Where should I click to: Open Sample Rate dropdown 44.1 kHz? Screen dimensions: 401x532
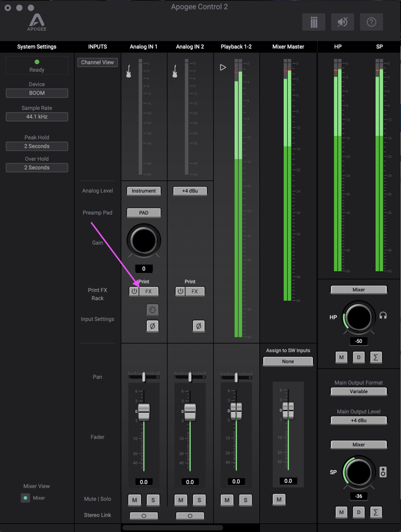point(37,117)
